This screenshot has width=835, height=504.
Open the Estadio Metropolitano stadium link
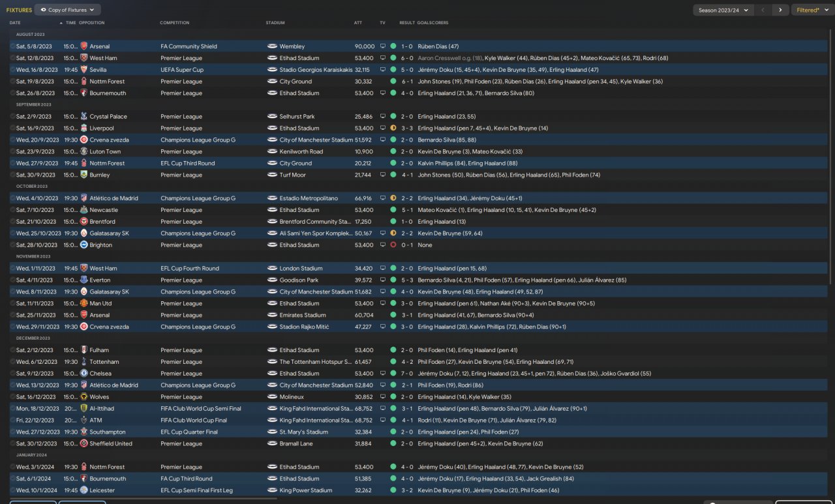tap(308, 198)
